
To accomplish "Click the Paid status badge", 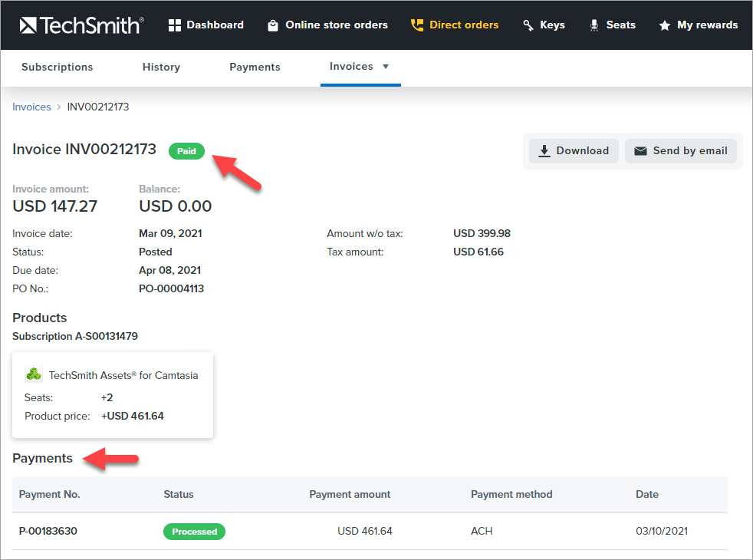I will pos(186,151).
